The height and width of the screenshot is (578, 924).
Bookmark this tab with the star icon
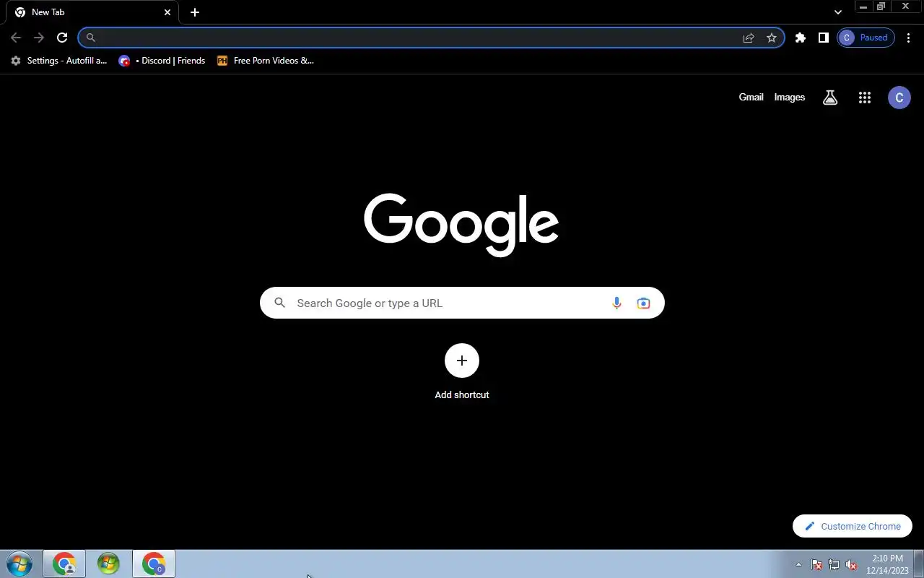(x=772, y=38)
